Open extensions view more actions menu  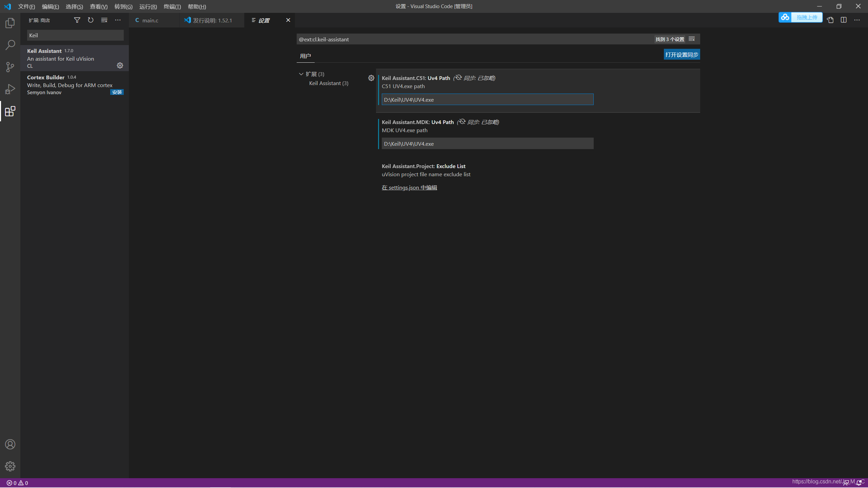coord(118,20)
